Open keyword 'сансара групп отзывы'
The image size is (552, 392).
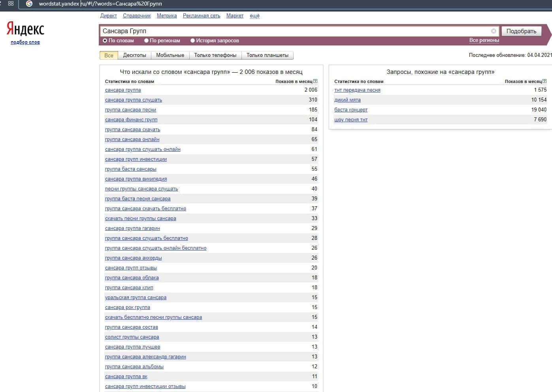(x=131, y=268)
